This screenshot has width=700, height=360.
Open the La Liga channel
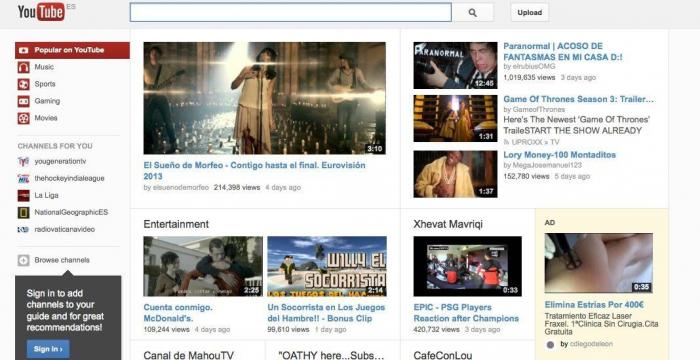46,195
